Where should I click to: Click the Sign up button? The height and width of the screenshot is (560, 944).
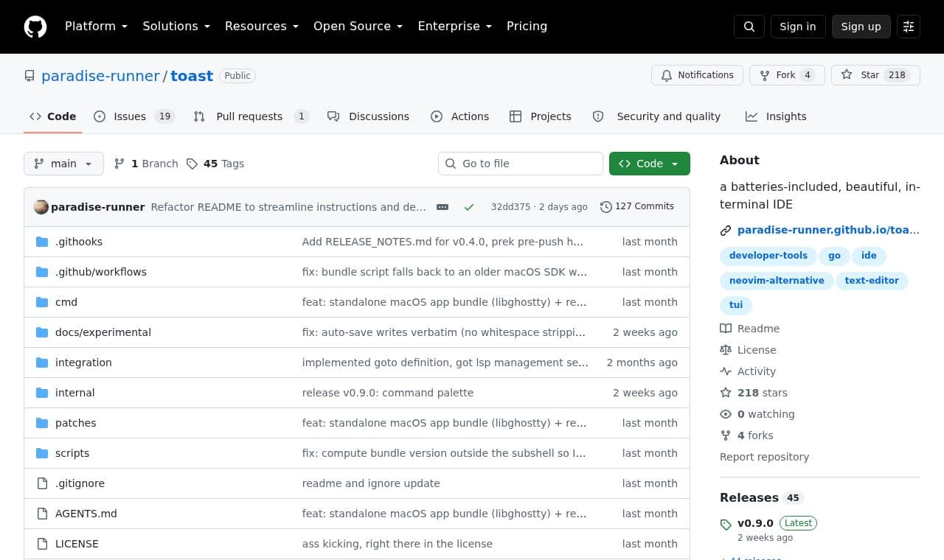coord(861,27)
